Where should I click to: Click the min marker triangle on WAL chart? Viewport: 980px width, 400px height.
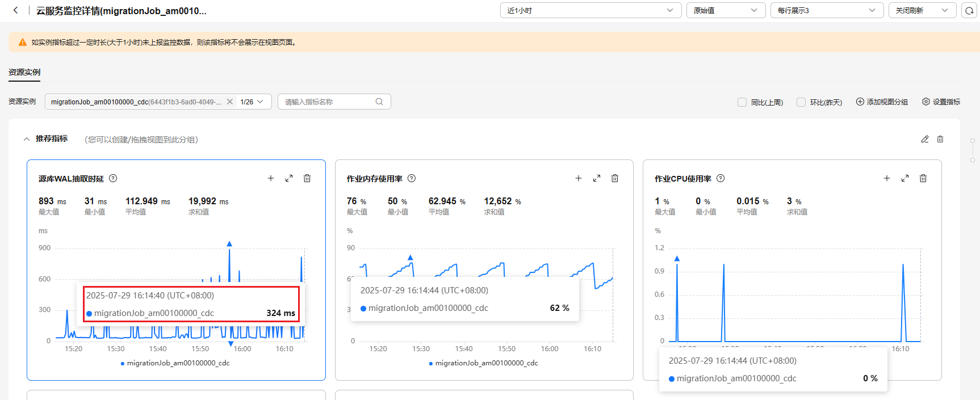(x=231, y=344)
